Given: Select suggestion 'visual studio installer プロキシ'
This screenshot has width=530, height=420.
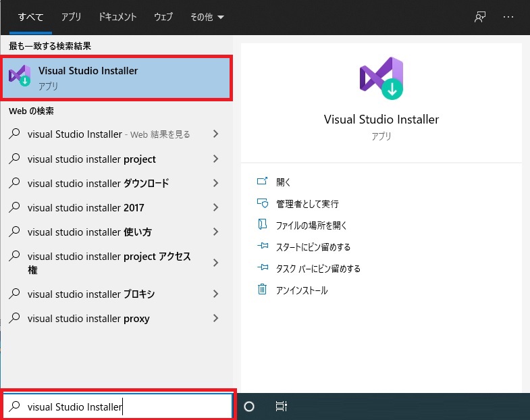Looking at the screenshot, I should coord(116,294).
